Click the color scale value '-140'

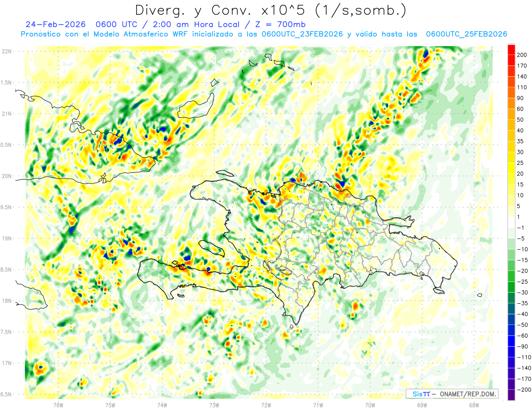click(524, 368)
